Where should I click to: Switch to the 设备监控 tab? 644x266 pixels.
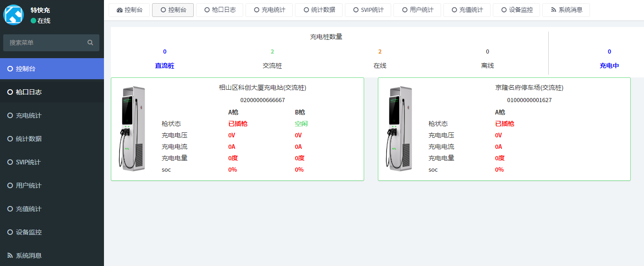point(516,10)
